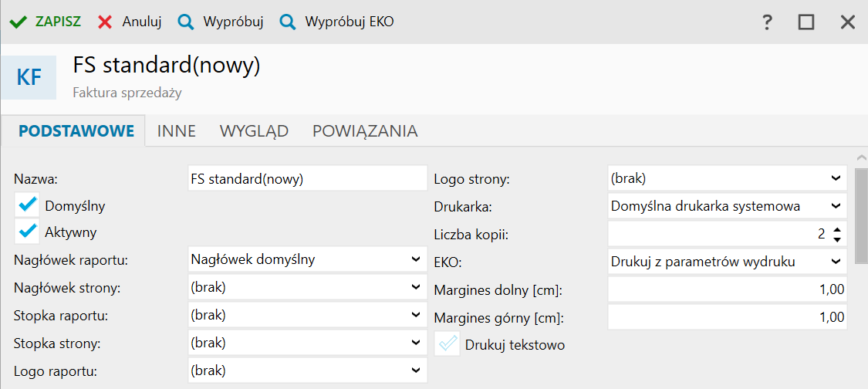The width and height of the screenshot is (868, 389).
Task: Expand the EKO print options dropdown
Action: tap(836, 262)
